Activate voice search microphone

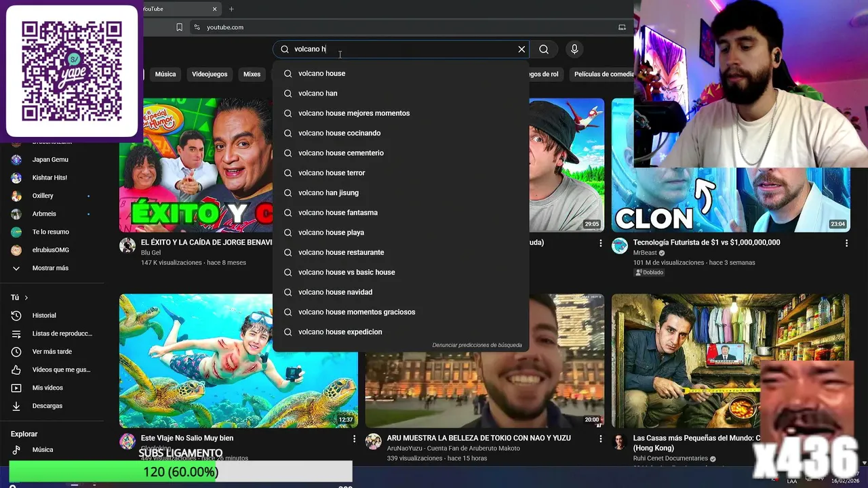(574, 49)
